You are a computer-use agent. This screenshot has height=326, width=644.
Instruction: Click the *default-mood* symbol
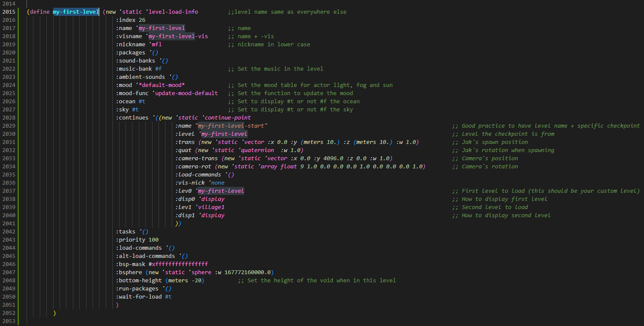[162, 85]
